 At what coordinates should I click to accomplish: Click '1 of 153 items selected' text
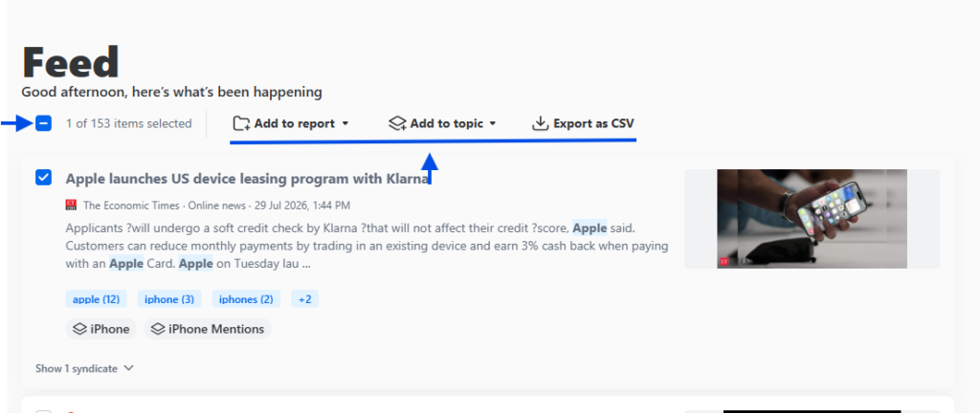[129, 123]
